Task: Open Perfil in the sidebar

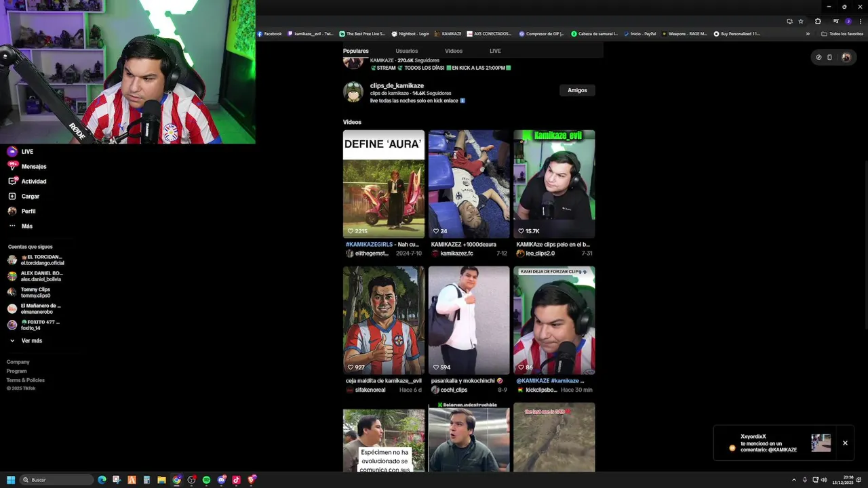Action: pyautogui.click(x=22, y=211)
